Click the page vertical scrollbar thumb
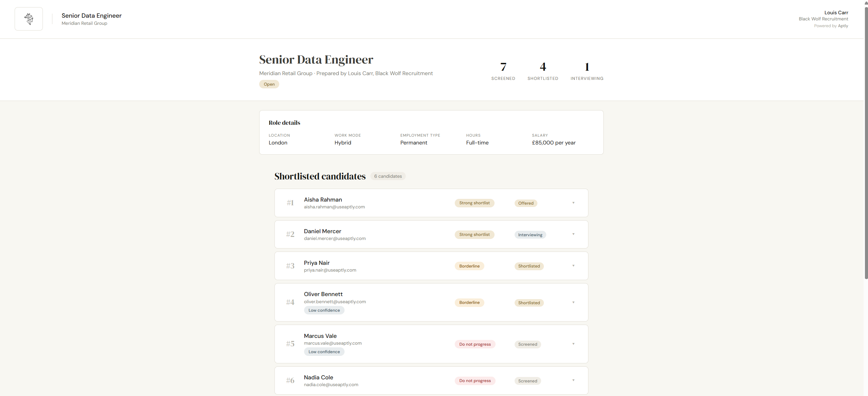 (866, 143)
